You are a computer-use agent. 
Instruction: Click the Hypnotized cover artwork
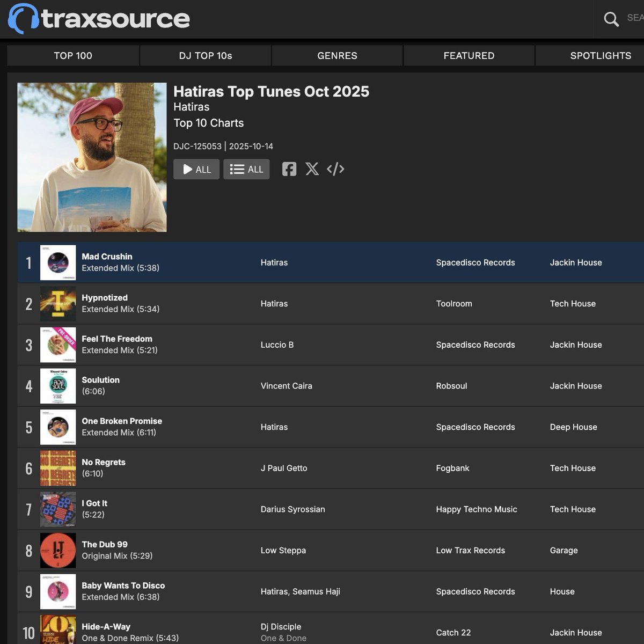[58, 304]
